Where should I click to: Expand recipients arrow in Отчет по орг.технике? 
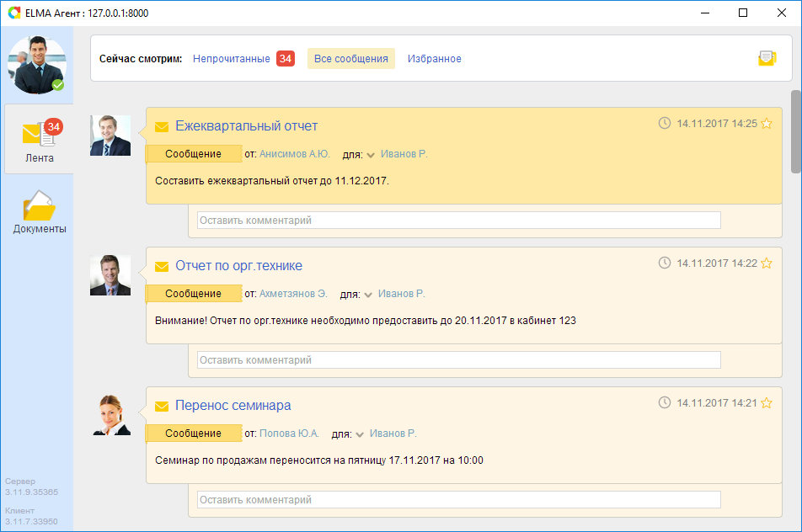tap(368, 295)
